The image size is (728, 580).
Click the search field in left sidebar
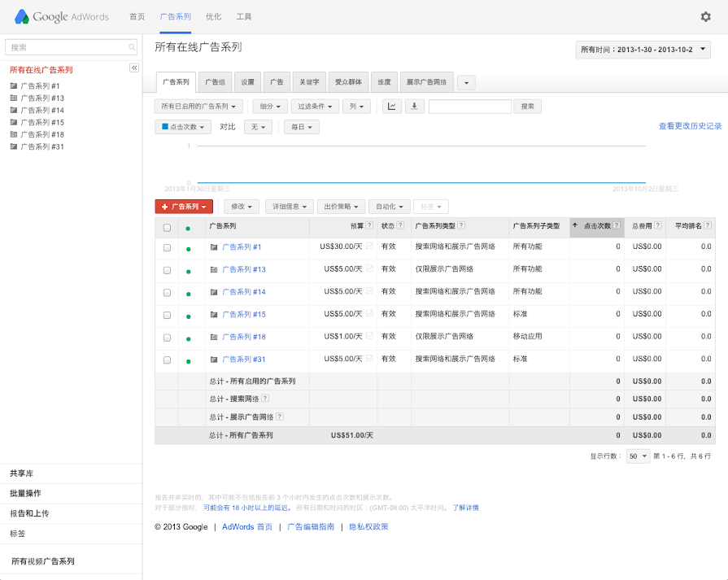point(71,48)
